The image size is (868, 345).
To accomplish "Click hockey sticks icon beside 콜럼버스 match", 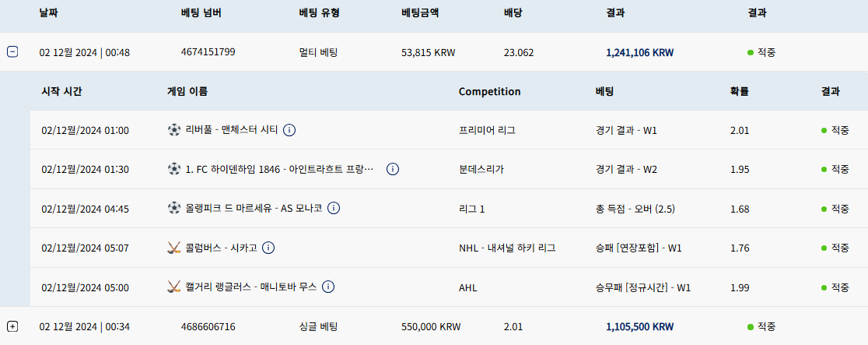I will click(173, 248).
